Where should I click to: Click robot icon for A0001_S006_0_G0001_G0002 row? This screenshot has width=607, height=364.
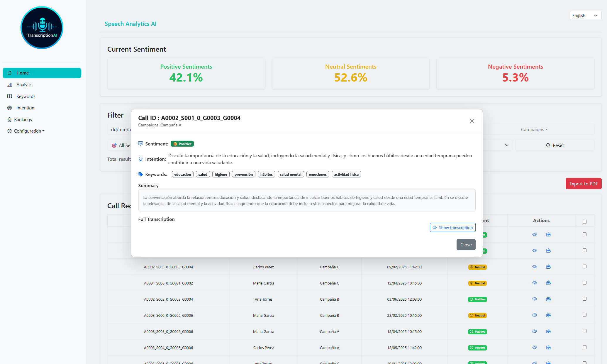pos(548,283)
